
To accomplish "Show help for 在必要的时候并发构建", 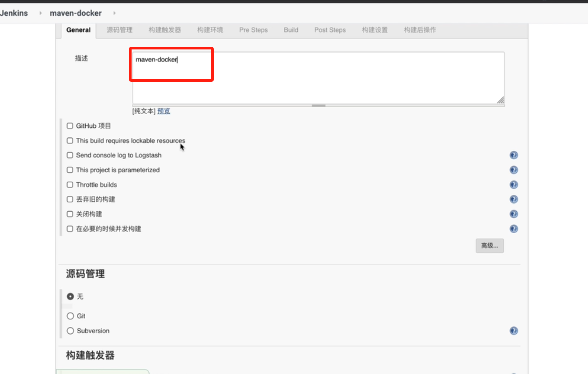I will [x=514, y=229].
